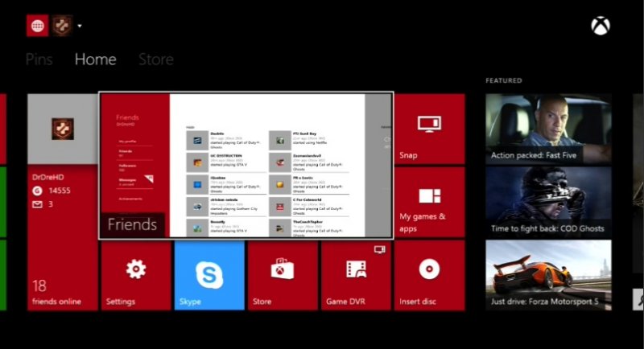Select the Insert disc tile
The height and width of the screenshot is (349, 644).
tap(429, 276)
